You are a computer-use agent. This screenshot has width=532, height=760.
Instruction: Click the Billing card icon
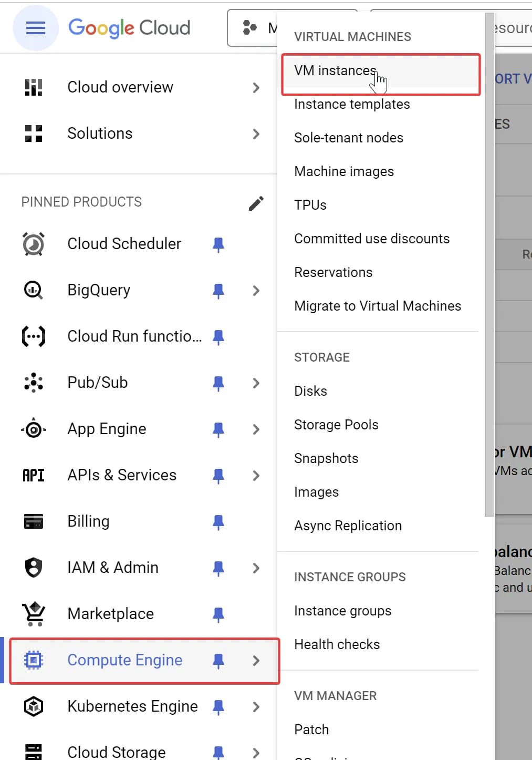(34, 521)
